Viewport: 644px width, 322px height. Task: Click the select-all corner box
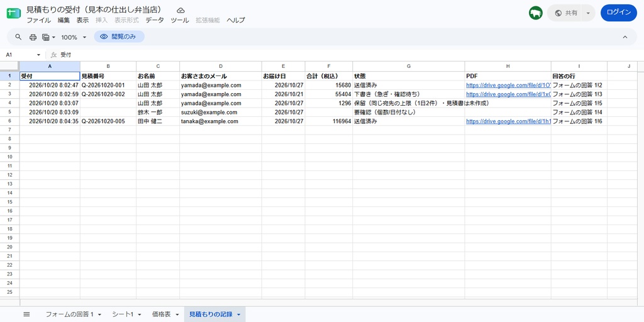(9, 66)
